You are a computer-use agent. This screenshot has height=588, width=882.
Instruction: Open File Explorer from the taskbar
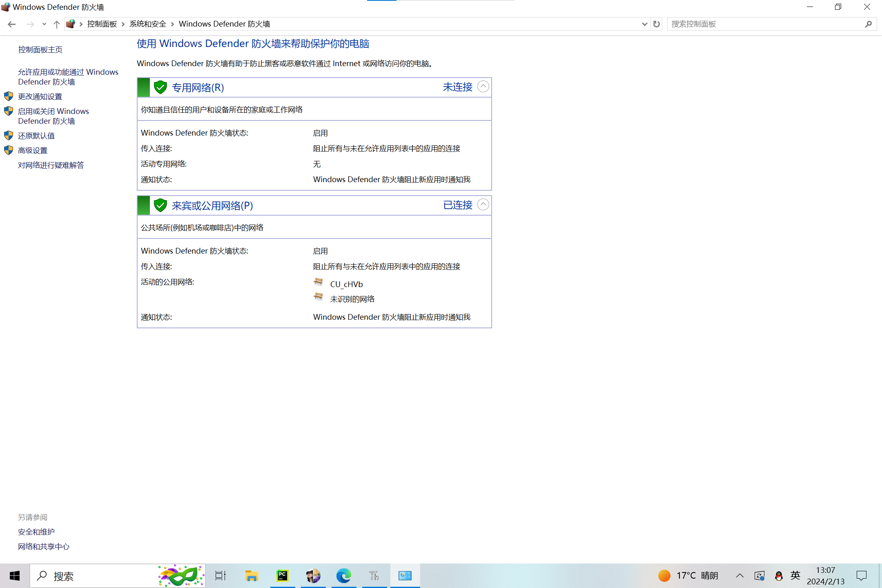252,576
